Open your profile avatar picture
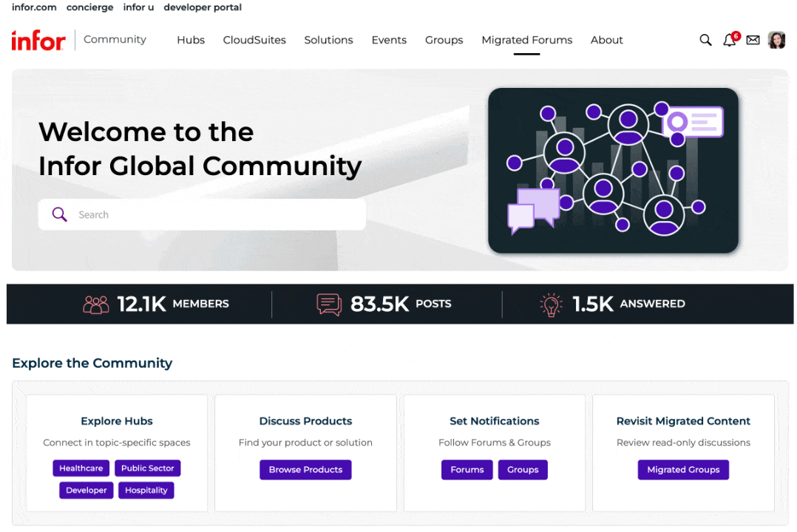The width and height of the screenshot is (797, 532). 776,40
